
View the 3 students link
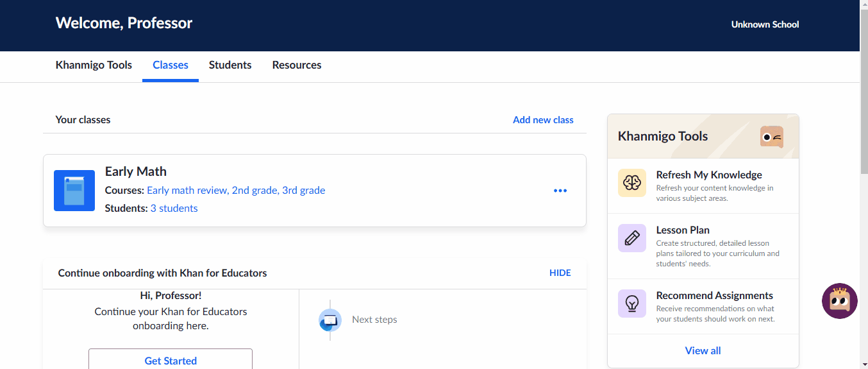click(x=174, y=209)
